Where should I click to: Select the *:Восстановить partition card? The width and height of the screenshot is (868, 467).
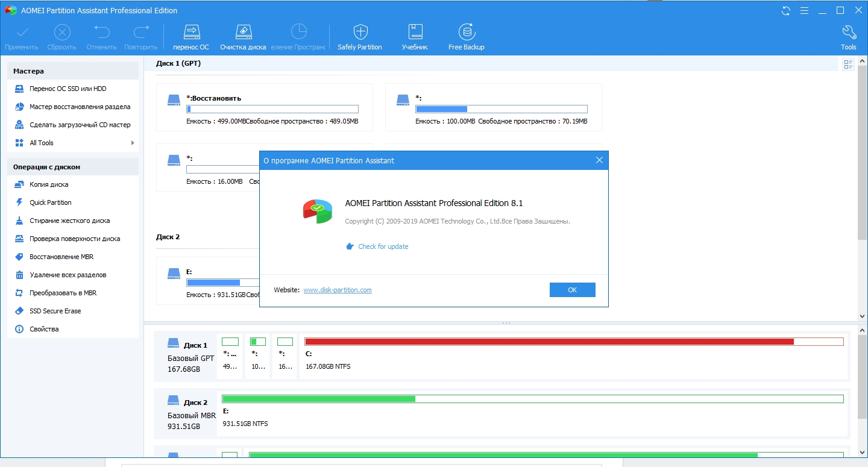point(264,107)
